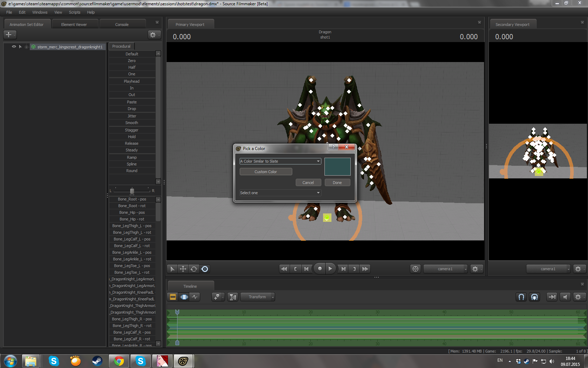Click the play button in transport
This screenshot has height=368, width=588.
click(330, 269)
